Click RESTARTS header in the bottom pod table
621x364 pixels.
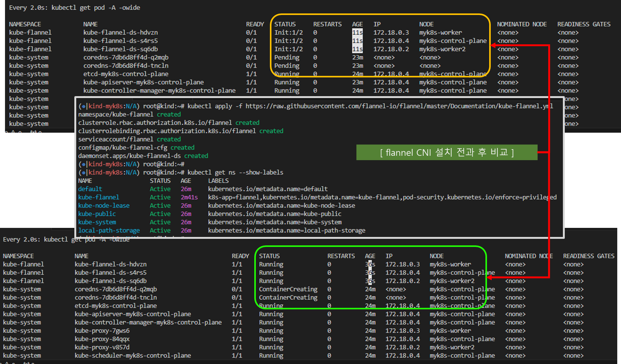[x=341, y=256]
